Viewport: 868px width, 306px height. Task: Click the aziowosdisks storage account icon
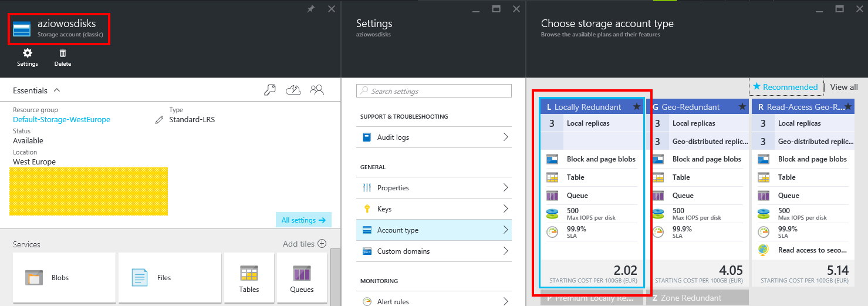pos(22,29)
